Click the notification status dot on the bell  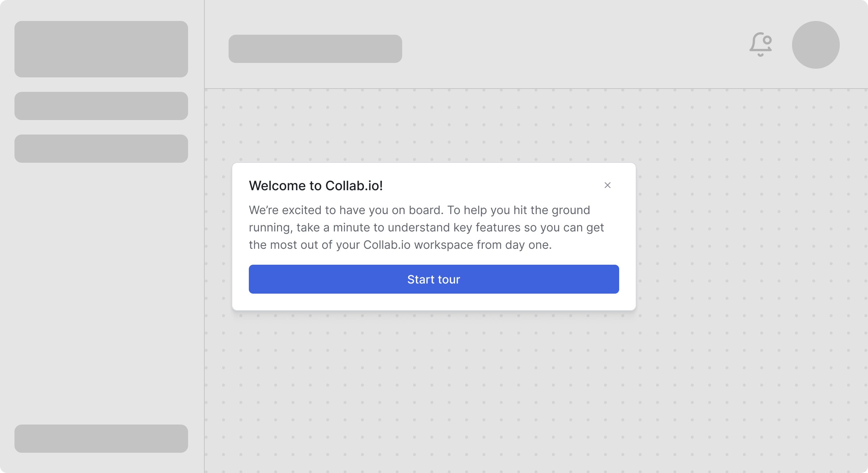click(767, 41)
